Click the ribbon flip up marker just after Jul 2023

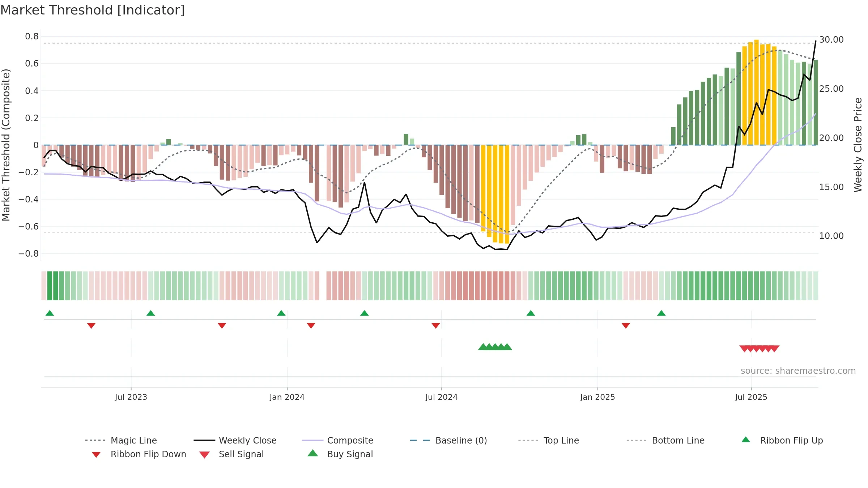point(151,313)
